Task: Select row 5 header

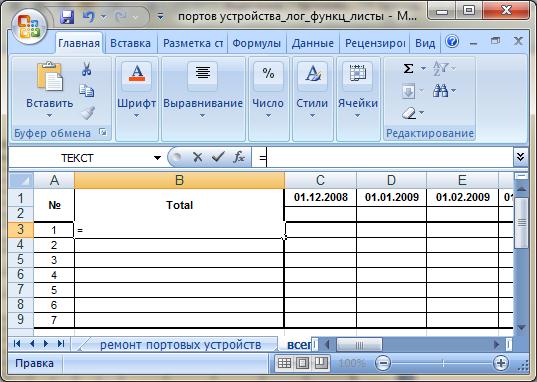Action: coord(21,260)
